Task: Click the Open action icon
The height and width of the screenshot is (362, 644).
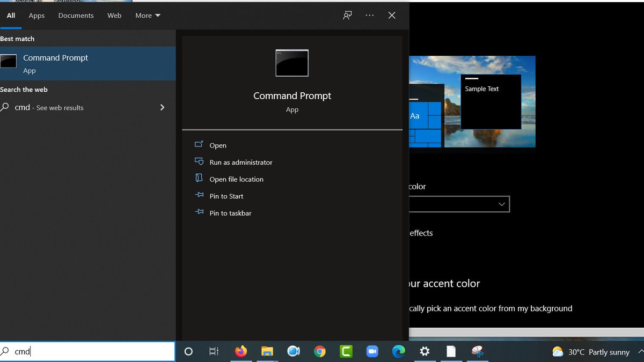Action: [x=199, y=144]
